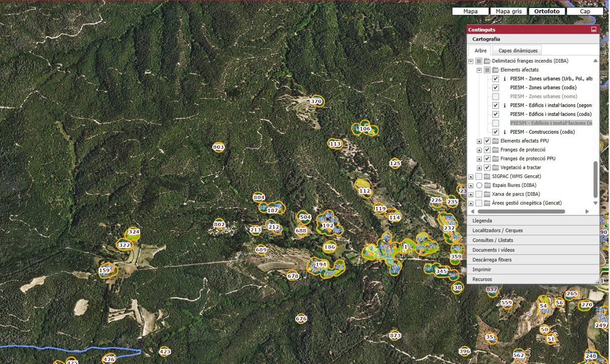Screen dimensions: 610x364
Task: Uncheck PIE5M Zones urbanes (codis) layer
Action: pyautogui.click(x=496, y=87)
